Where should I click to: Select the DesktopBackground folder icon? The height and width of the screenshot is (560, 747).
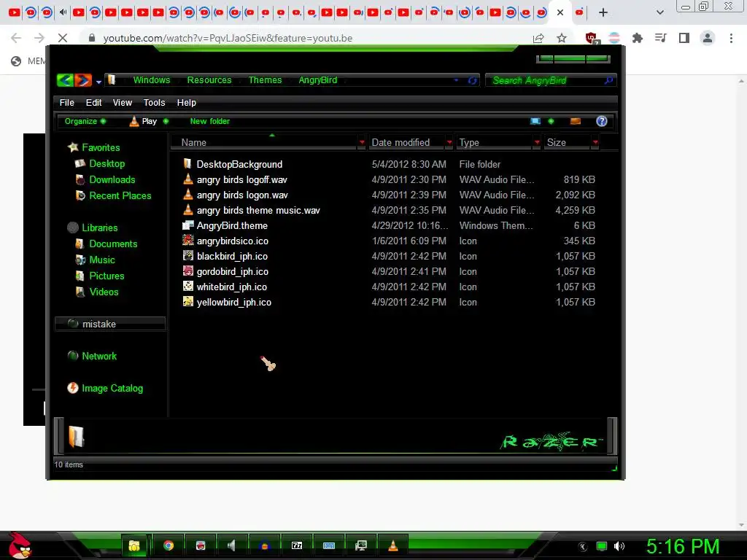187,164
